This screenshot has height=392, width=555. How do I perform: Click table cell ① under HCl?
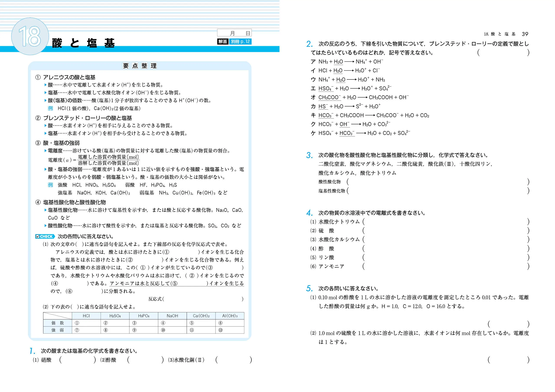pyautogui.click(x=86, y=323)
